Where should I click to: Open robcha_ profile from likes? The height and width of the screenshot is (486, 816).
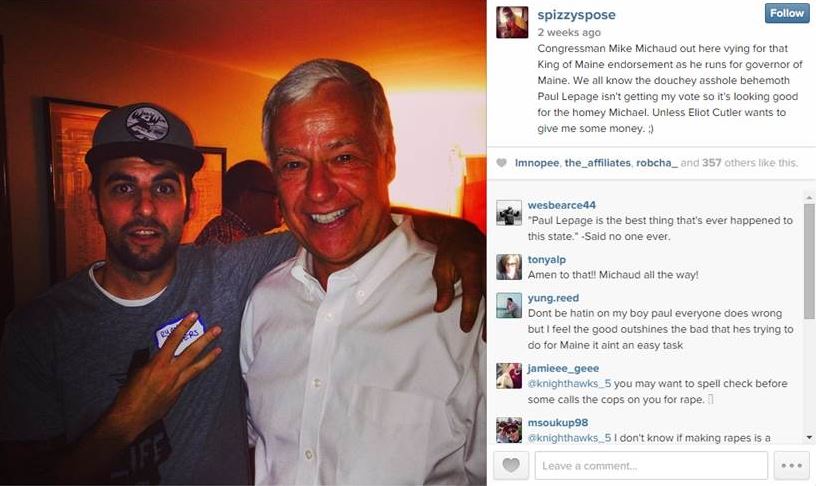tap(657, 163)
